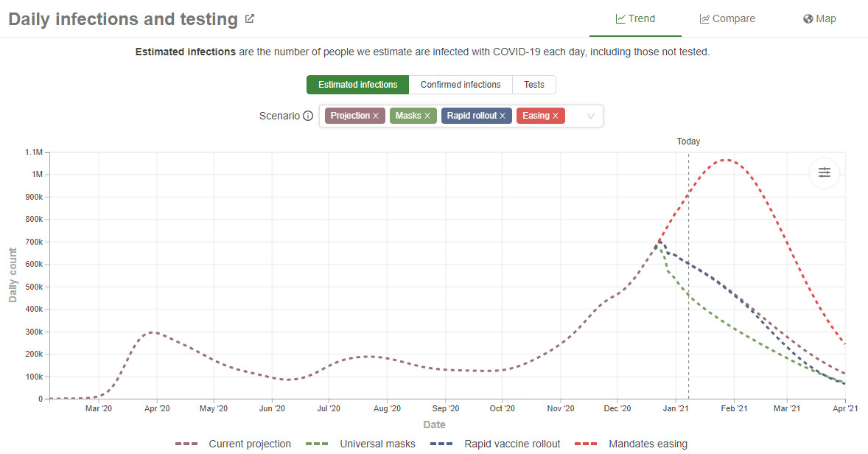Expand the Scenario dropdown chevron
This screenshot has width=868, height=454.
pos(590,116)
